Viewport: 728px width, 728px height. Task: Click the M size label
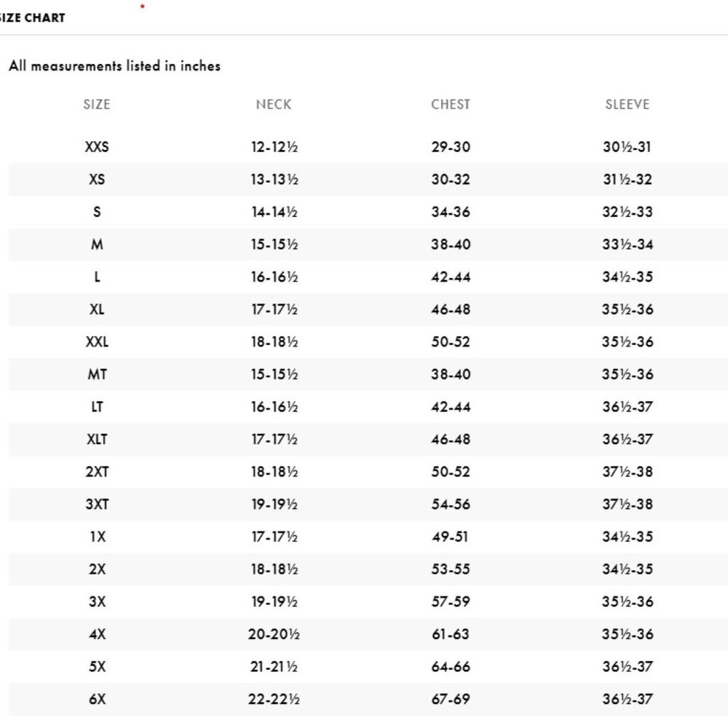97,244
